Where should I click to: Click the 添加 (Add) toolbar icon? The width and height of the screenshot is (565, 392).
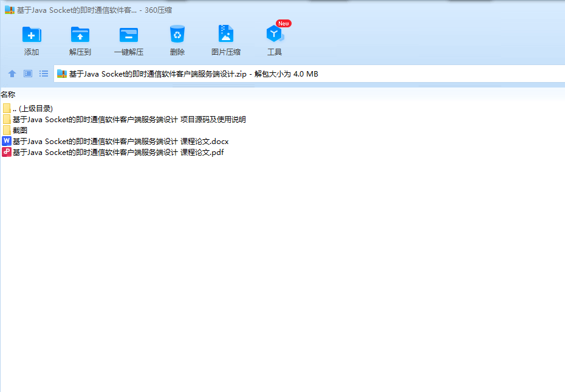click(32, 35)
